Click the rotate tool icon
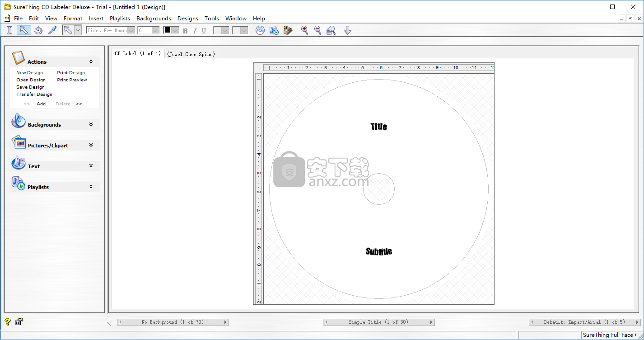Screen dimensions: 644x340 pyautogui.click(x=38, y=30)
